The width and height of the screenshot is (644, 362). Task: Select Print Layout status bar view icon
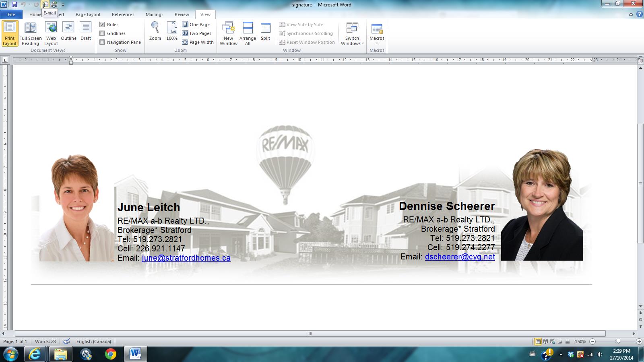[538, 341]
